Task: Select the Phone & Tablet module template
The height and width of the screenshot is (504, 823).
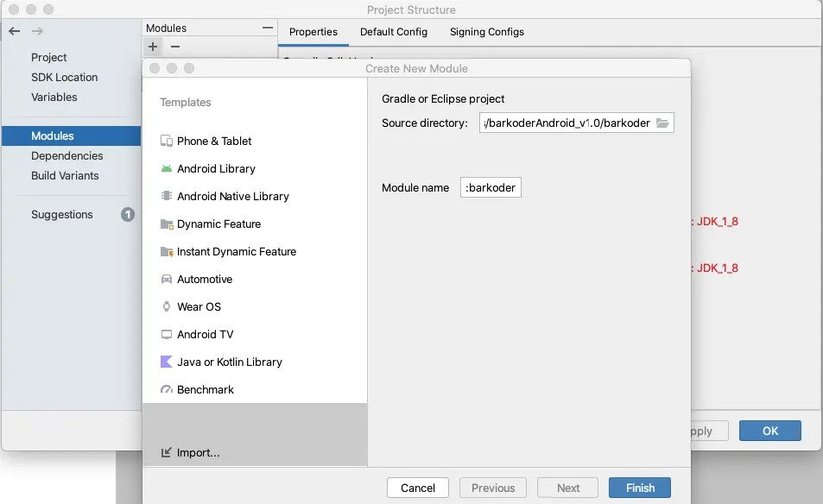Action: [214, 141]
